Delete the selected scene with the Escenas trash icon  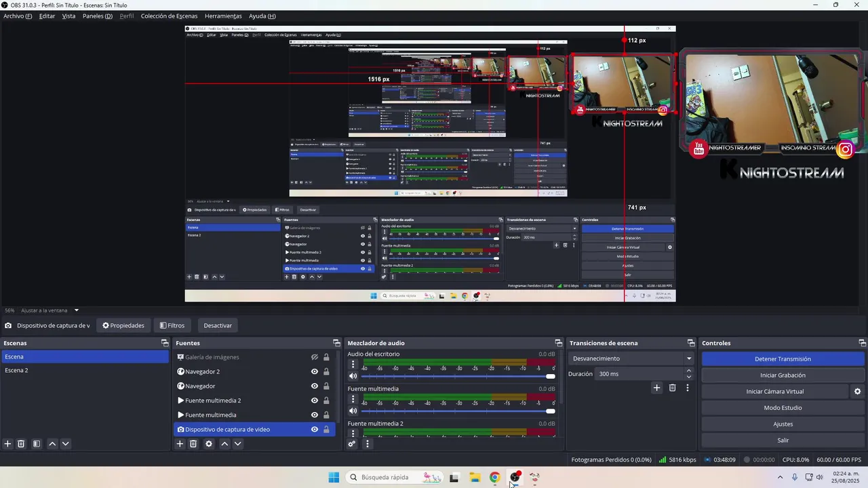[x=21, y=444]
